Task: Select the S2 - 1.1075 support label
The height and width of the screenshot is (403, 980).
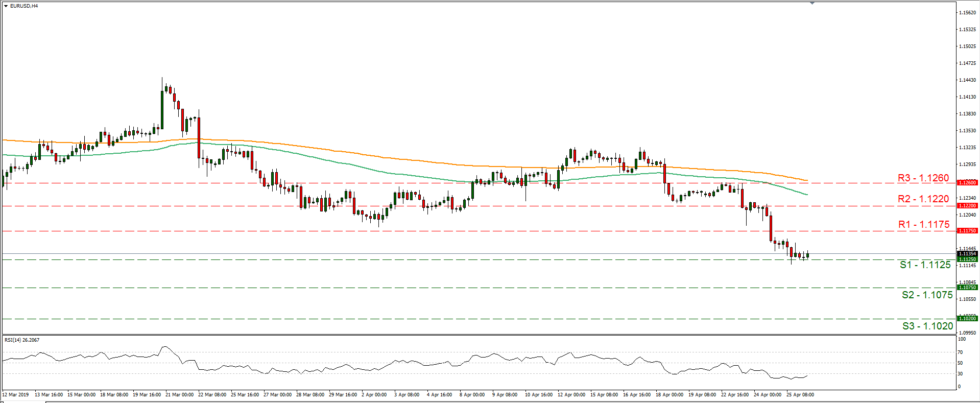Action: point(927,295)
